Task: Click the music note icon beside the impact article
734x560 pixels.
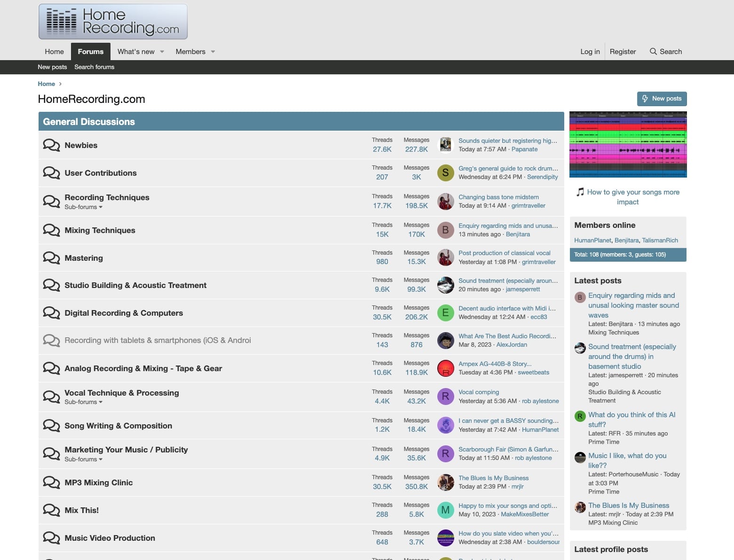Action: [x=580, y=192]
